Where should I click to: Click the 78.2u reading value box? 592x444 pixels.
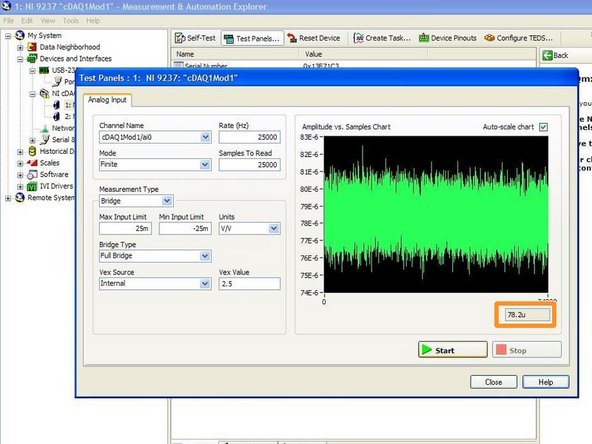click(x=527, y=314)
